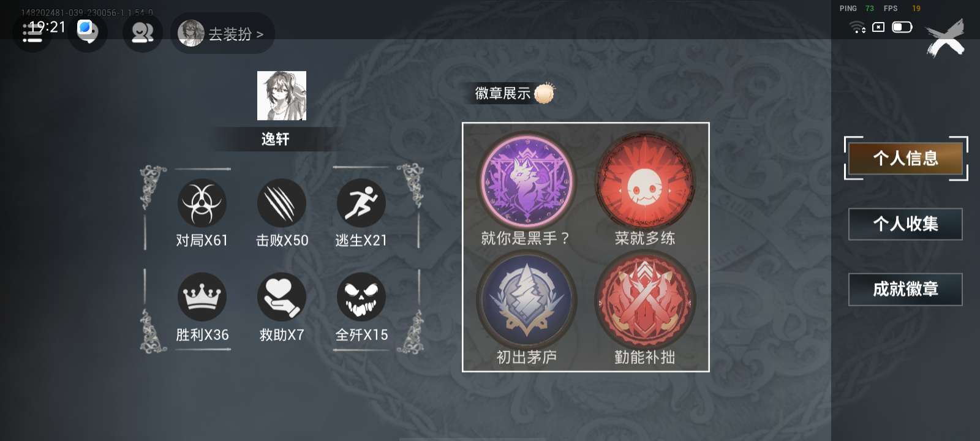Open the list menu icon at top-left

point(32,32)
